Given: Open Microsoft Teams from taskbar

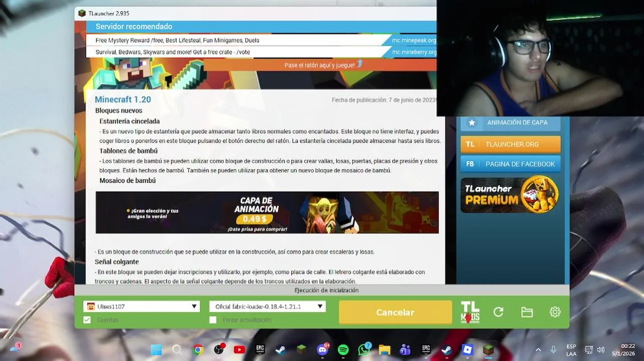Looking at the screenshot, I should [405, 349].
